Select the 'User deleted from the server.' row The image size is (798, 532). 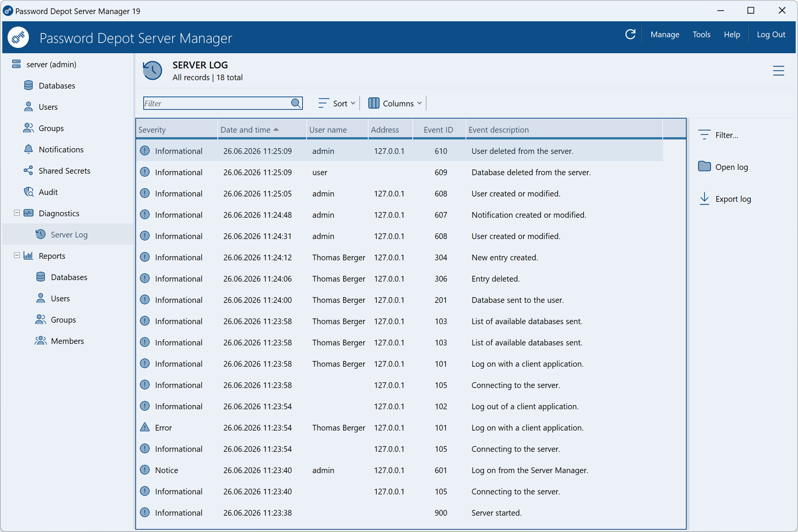(399, 151)
